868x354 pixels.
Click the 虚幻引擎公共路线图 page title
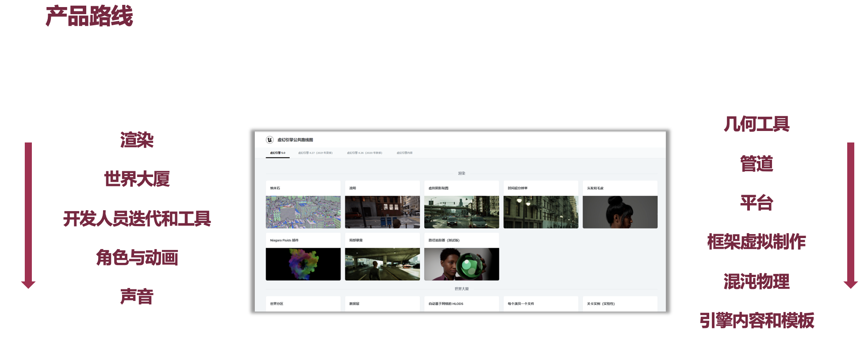(x=295, y=140)
